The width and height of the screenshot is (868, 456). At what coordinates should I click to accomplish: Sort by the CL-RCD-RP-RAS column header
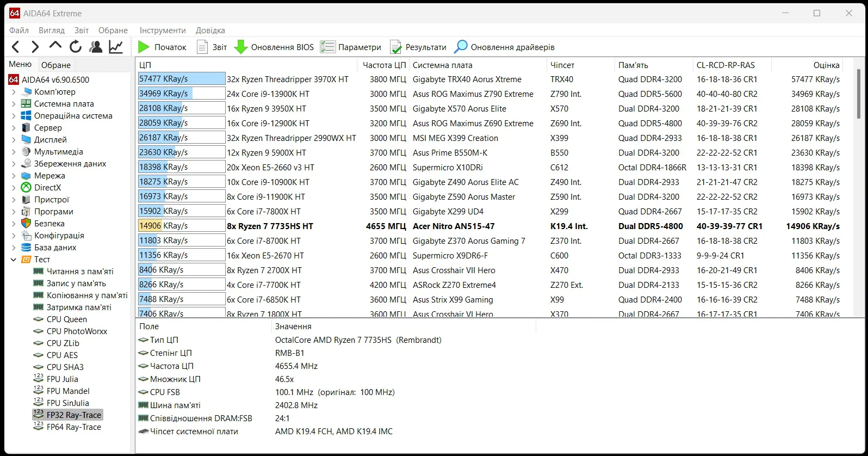(x=732, y=65)
